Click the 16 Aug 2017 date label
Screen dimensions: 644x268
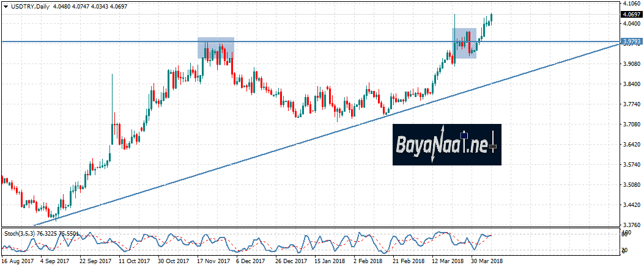click(x=17, y=261)
